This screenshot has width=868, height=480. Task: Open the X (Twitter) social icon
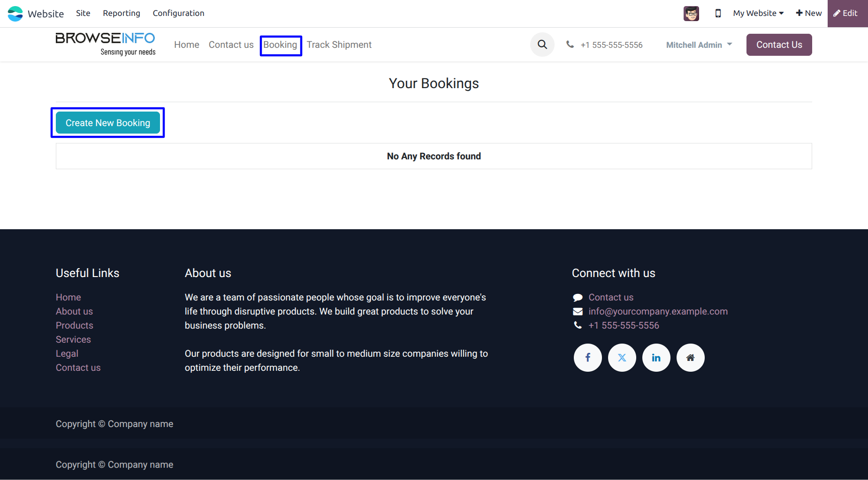[x=622, y=358]
